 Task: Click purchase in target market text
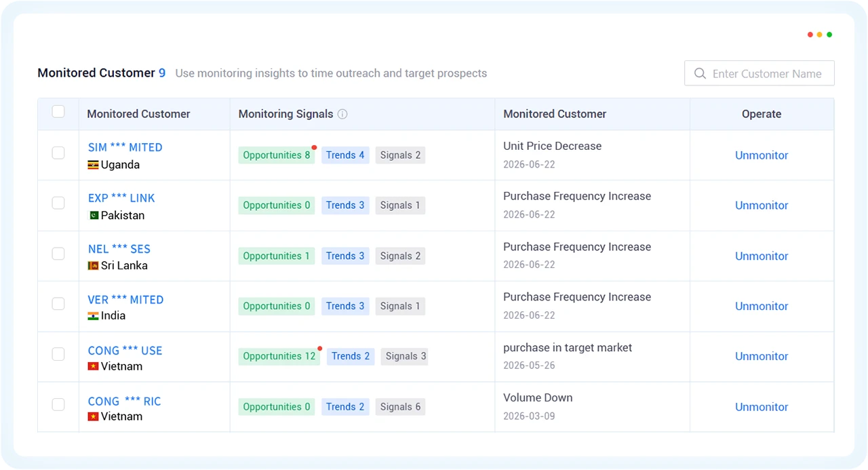click(568, 347)
